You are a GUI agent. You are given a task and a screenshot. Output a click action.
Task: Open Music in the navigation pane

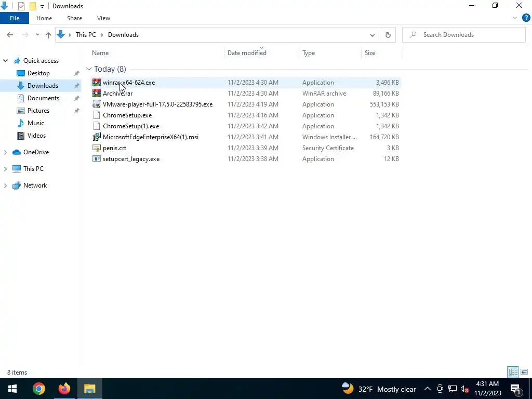point(36,123)
